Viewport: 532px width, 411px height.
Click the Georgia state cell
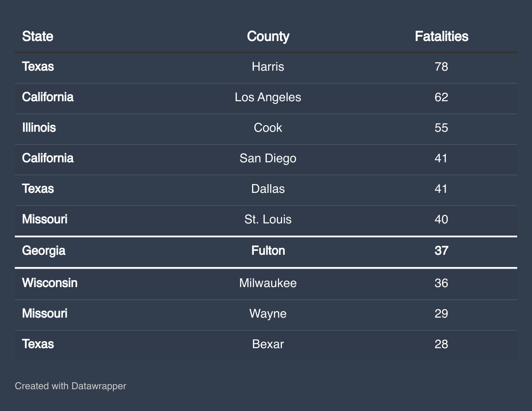coord(44,251)
